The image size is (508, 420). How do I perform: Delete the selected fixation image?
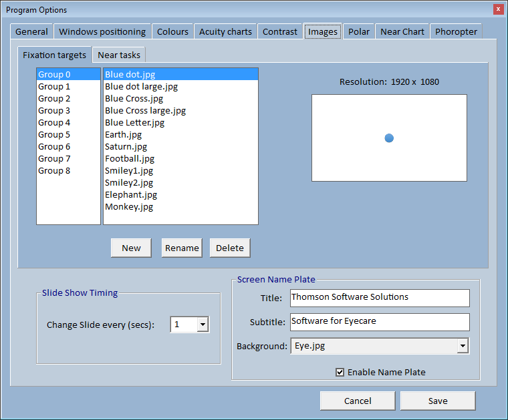230,248
